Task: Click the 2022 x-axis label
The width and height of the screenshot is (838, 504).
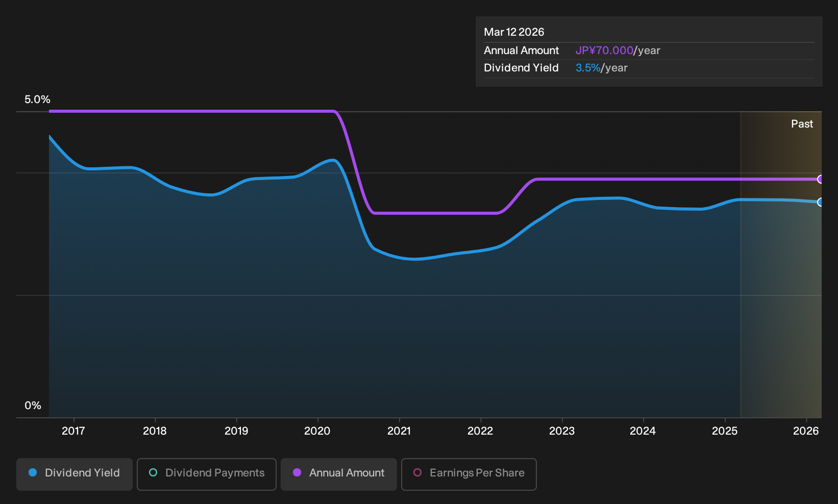Action: pos(480,431)
